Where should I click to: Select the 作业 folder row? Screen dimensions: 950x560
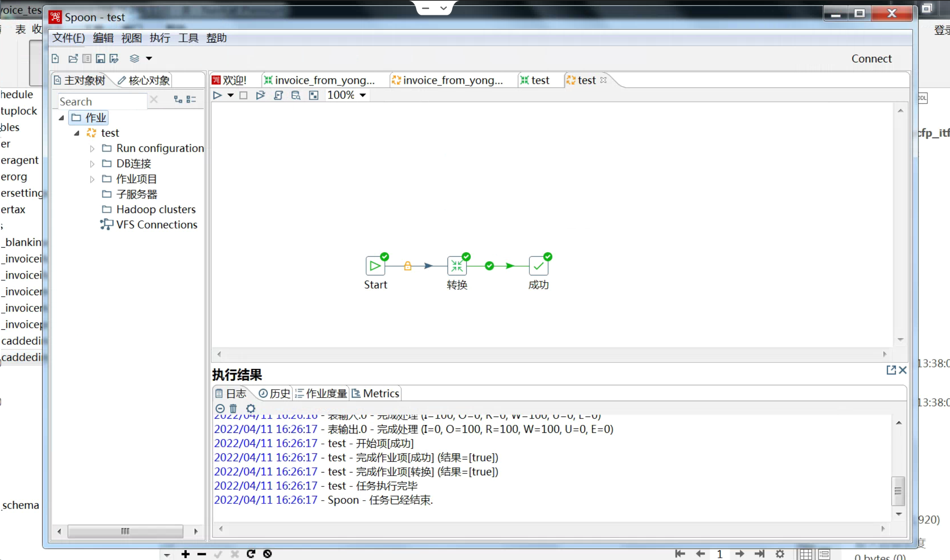[x=89, y=118]
